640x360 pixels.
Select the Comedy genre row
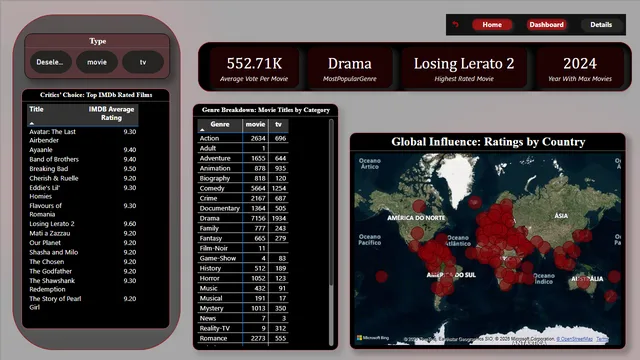point(243,188)
